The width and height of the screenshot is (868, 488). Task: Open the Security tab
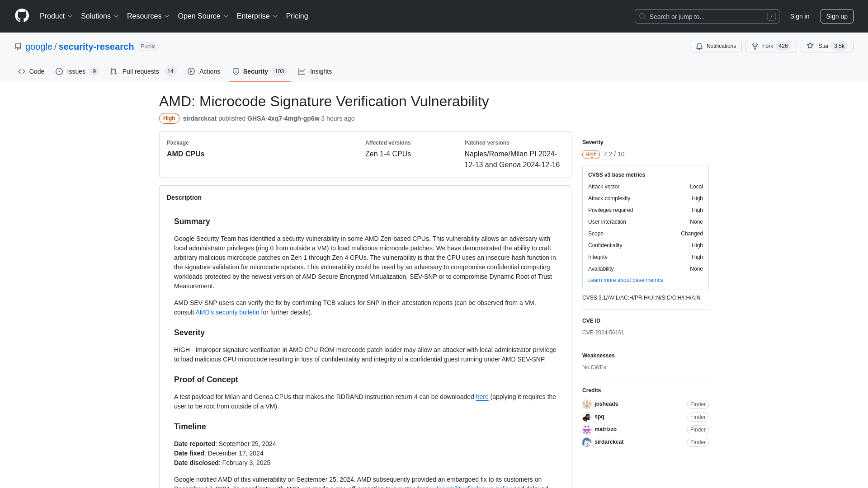pyautogui.click(x=259, y=71)
